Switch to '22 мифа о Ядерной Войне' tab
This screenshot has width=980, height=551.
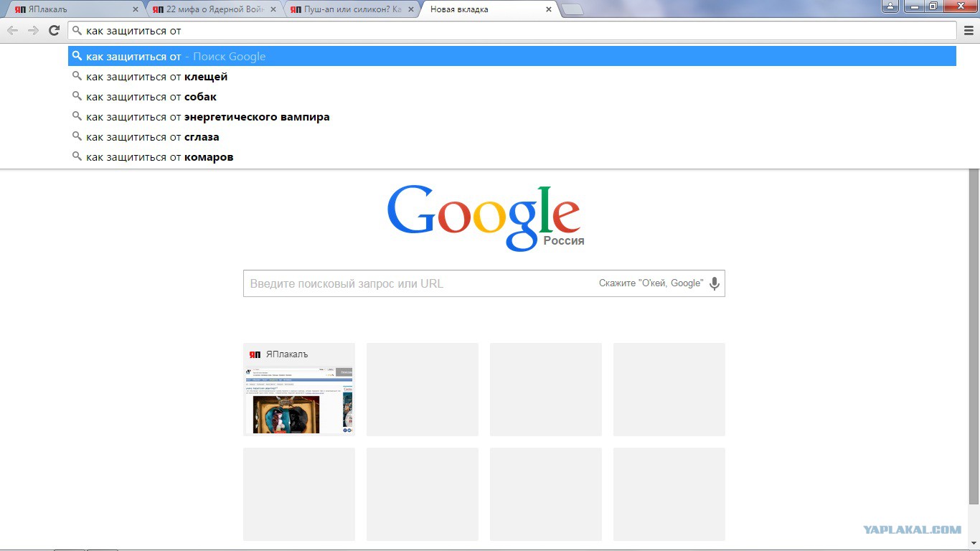pos(213,9)
